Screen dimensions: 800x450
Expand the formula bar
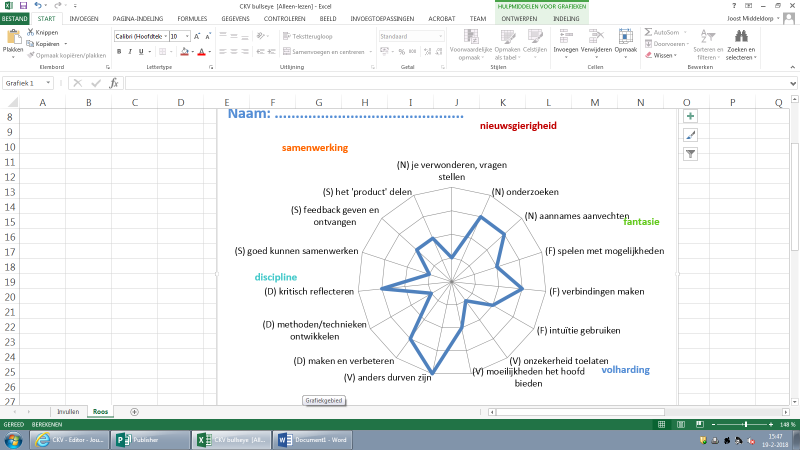pos(792,83)
